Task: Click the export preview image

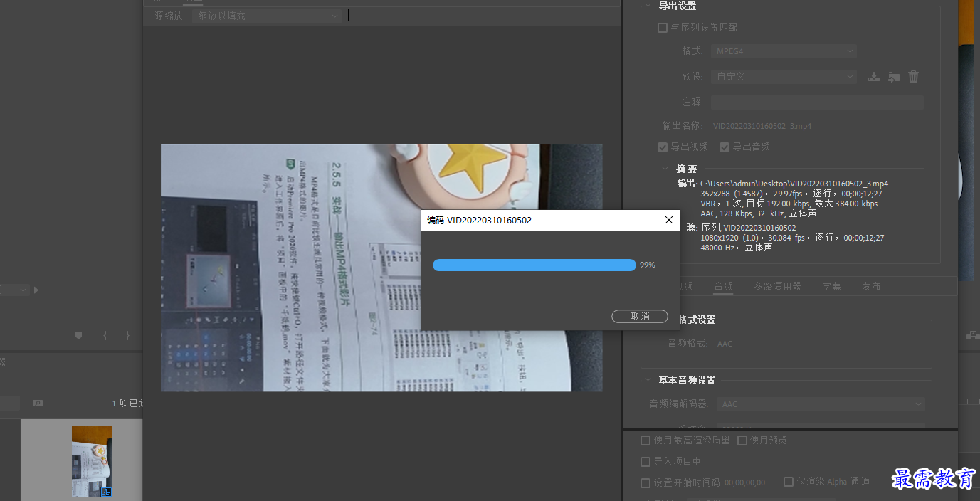Action: (x=381, y=268)
